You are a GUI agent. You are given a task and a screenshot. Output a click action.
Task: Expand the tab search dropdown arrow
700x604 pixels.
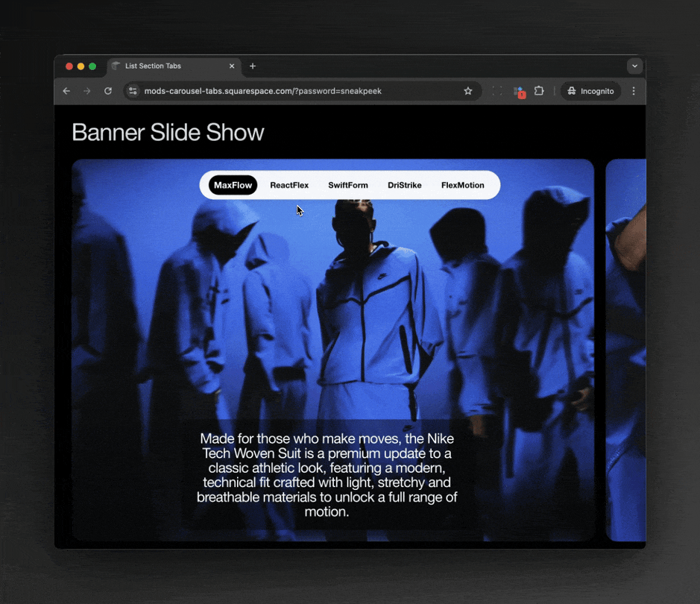coord(634,66)
